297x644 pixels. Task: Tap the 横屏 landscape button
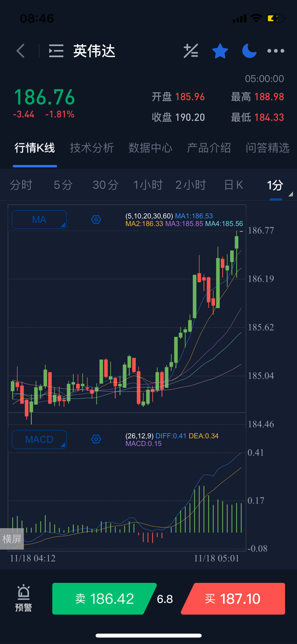coord(12,539)
